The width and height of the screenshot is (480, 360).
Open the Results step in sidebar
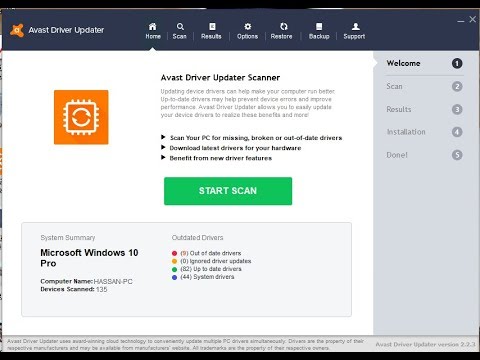coord(399,109)
